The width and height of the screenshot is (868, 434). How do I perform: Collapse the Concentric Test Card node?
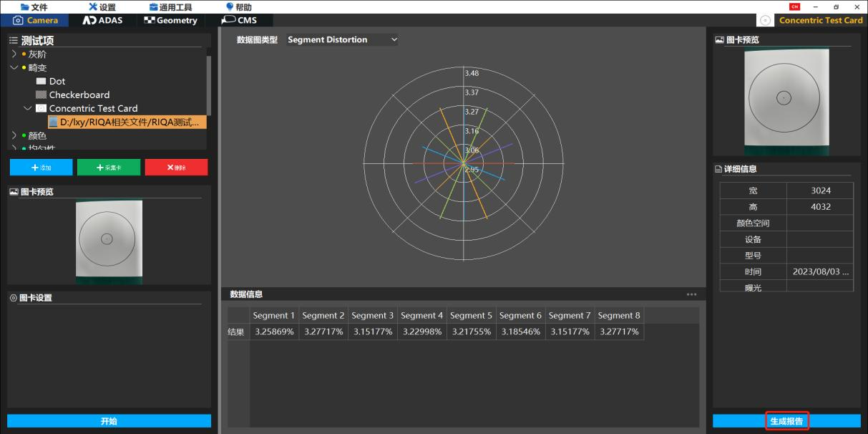[28, 109]
